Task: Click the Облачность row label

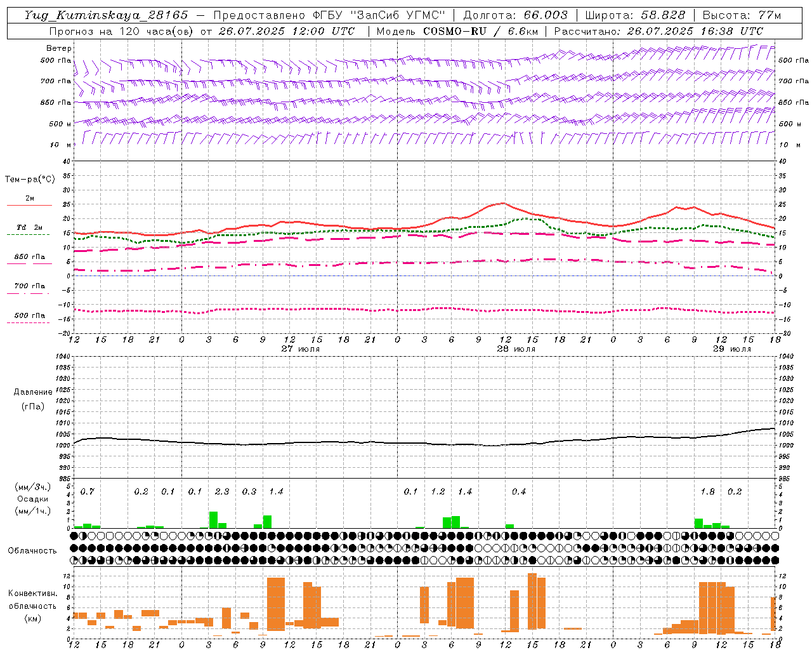Action: pos(32,550)
